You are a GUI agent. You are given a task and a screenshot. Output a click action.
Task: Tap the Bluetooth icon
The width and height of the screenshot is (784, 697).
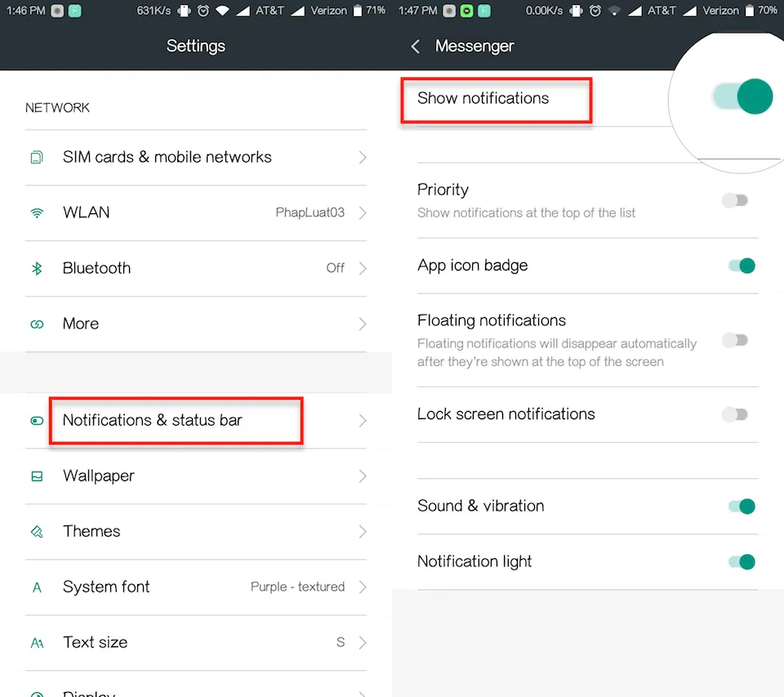click(x=37, y=269)
